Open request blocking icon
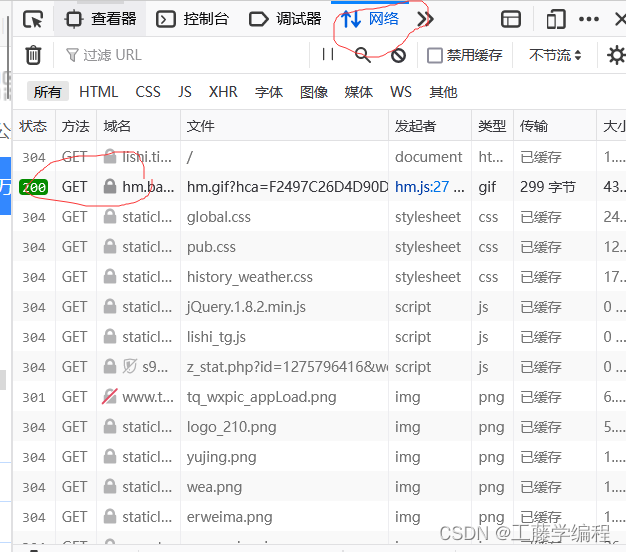This screenshot has width=626, height=552. [x=398, y=55]
